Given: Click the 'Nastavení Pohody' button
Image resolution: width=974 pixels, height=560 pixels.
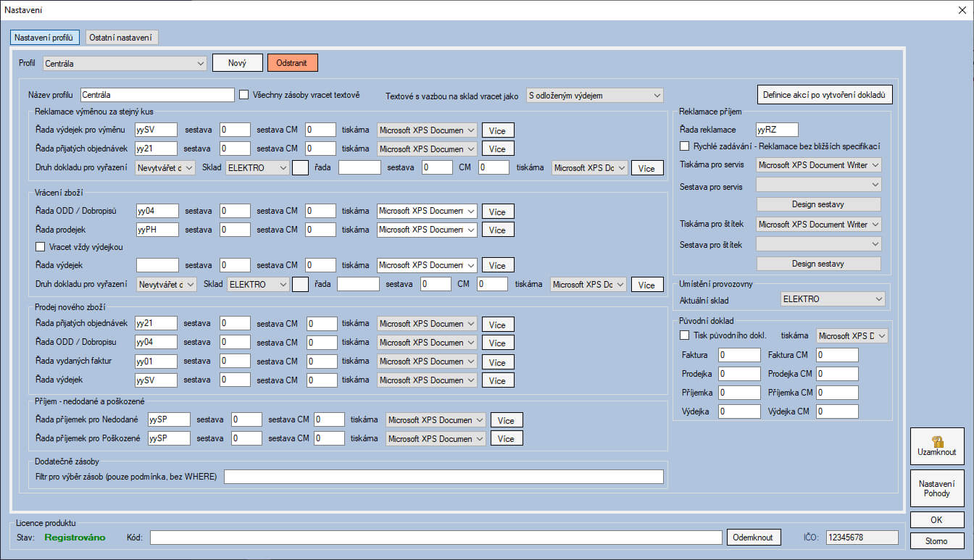Looking at the screenshot, I should point(936,488).
